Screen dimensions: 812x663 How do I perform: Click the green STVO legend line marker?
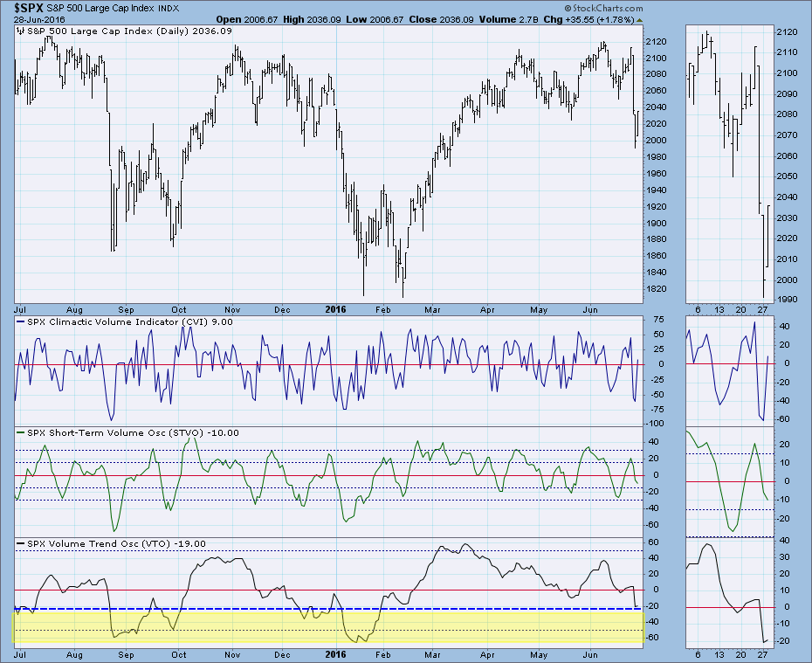pyautogui.click(x=19, y=433)
